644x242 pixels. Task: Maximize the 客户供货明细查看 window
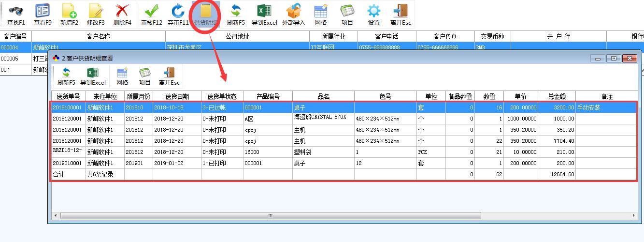click(x=613, y=58)
